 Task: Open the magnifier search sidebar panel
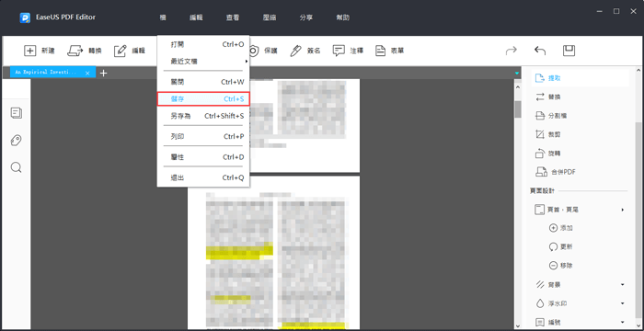coord(16,167)
